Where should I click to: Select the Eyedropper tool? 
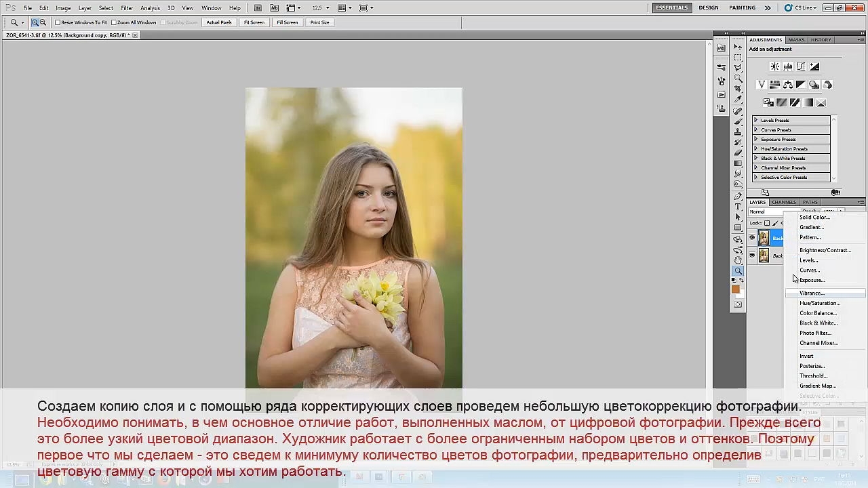tap(738, 100)
